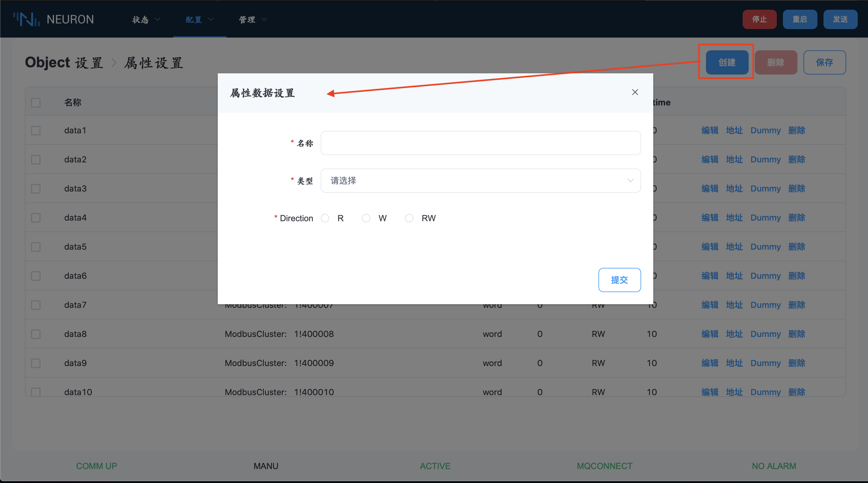Select the R direction radio button

[x=325, y=218]
